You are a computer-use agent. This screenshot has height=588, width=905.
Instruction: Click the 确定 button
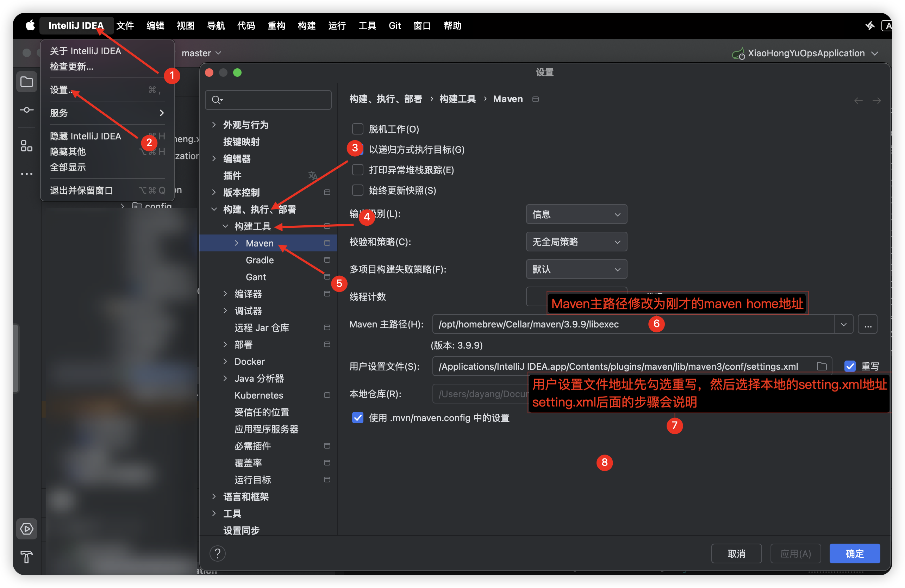tap(854, 553)
